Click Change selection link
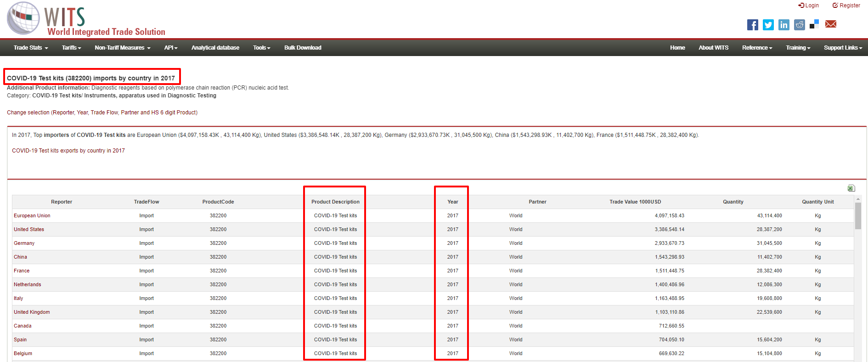 pyautogui.click(x=102, y=113)
